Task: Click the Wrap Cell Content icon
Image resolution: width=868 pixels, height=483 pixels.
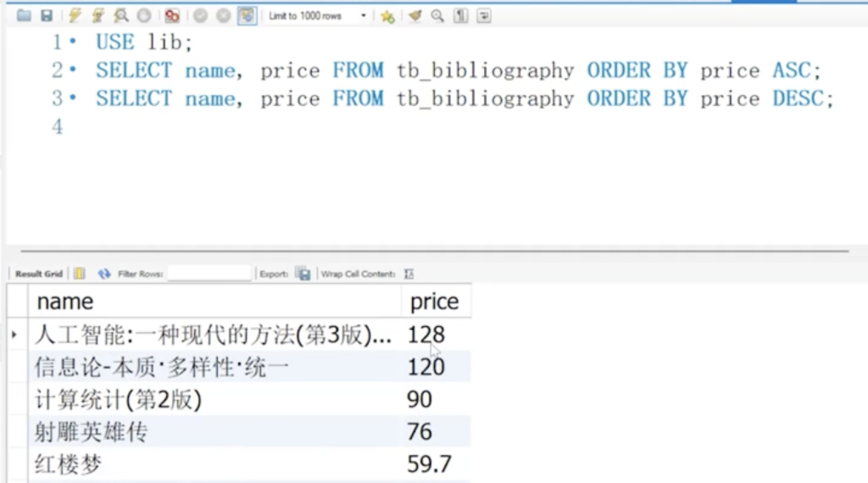Action: click(x=409, y=274)
